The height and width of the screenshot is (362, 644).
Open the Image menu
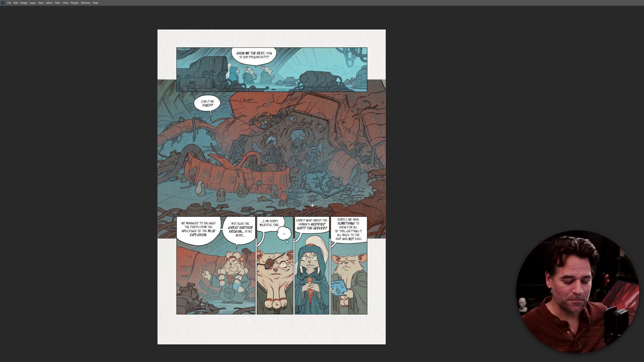(23, 3)
